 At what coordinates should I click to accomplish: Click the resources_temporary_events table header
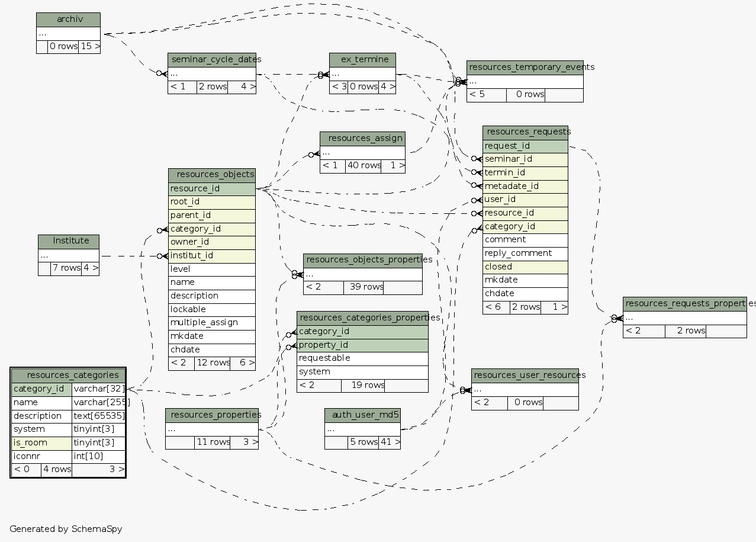click(x=525, y=68)
